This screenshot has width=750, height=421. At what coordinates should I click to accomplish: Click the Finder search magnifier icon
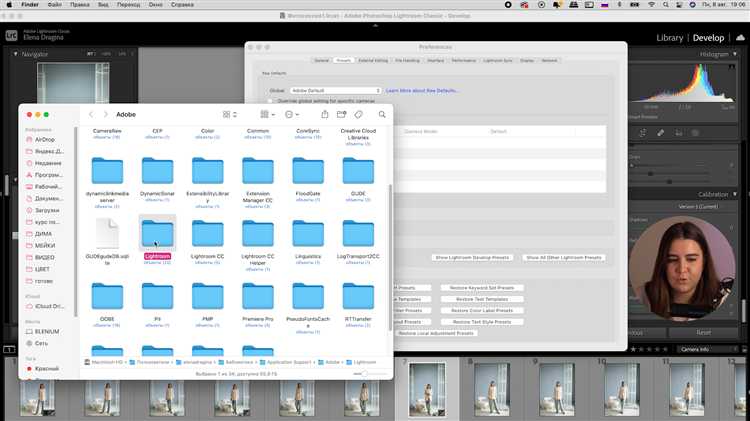[x=382, y=114]
